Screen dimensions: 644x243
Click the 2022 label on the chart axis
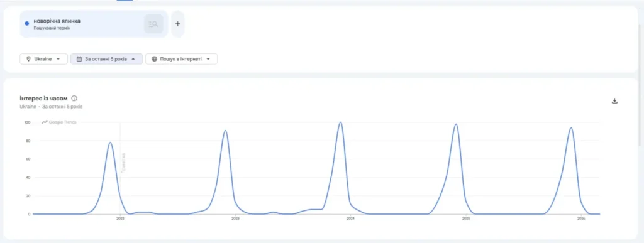coord(120,219)
